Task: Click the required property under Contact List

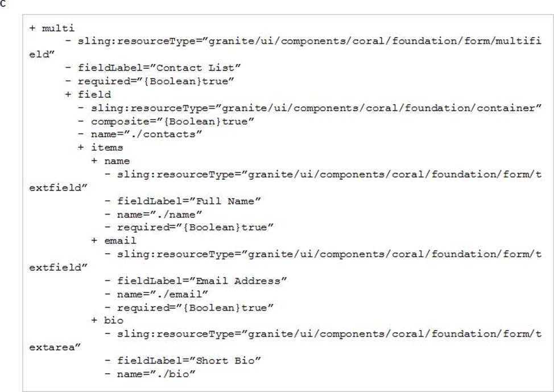Action: [156, 81]
